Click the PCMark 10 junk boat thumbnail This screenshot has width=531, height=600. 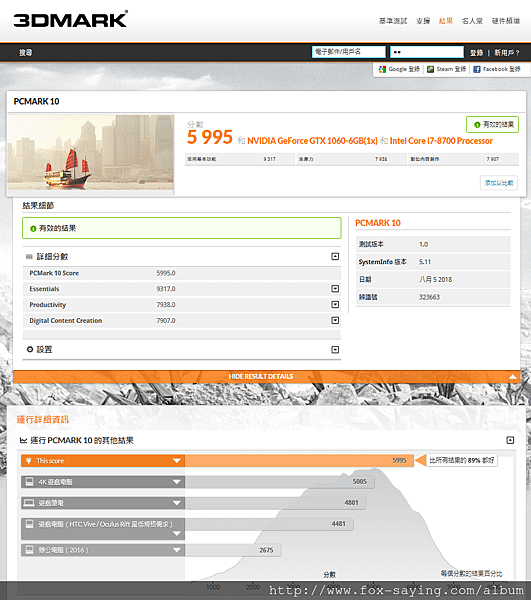click(x=90, y=152)
